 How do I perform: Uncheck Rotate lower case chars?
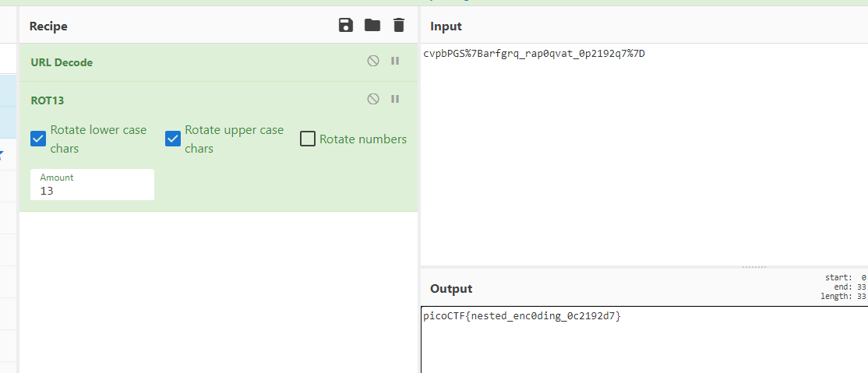(38, 139)
